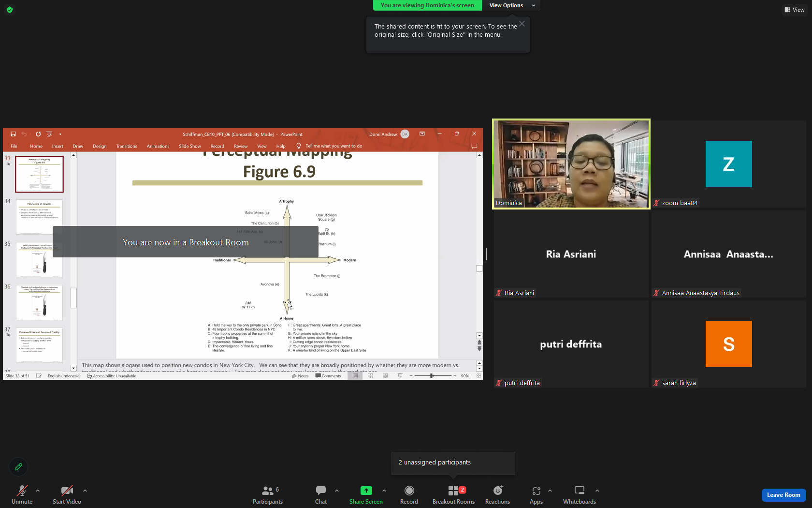The height and width of the screenshot is (508, 812).
Task: Expand chat options arrow beside Chat
Action: coord(337,491)
